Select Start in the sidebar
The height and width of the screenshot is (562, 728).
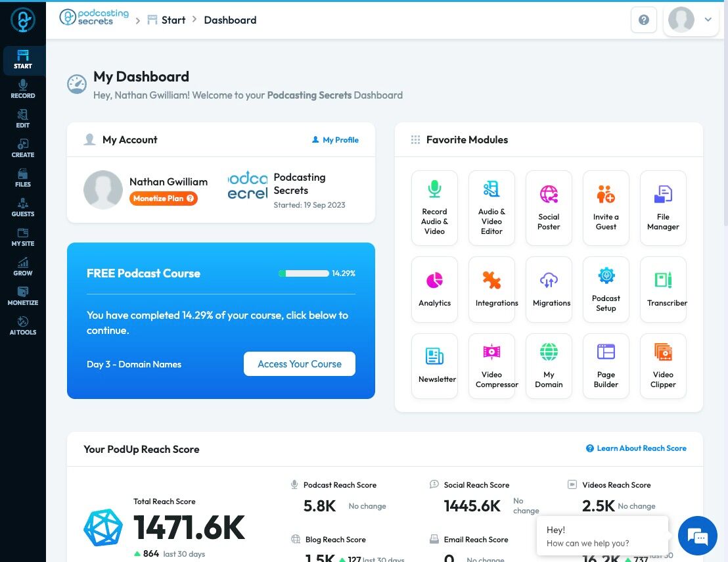[x=23, y=60]
